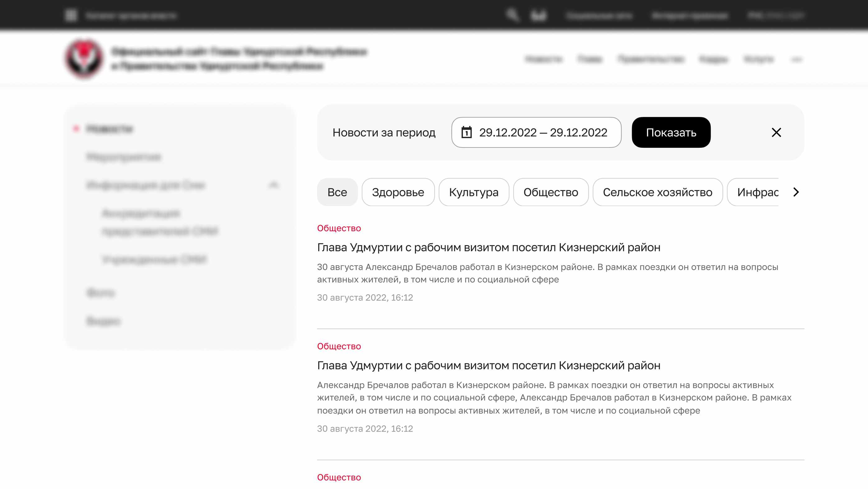Filter news by Культура category
Image resolution: width=868 pixels, height=489 pixels.
point(473,192)
